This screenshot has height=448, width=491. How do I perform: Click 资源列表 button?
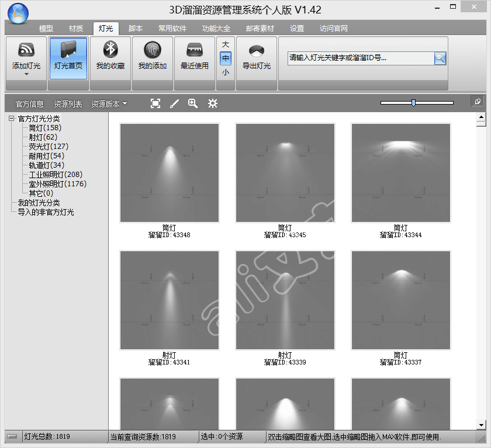click(68, 104)
